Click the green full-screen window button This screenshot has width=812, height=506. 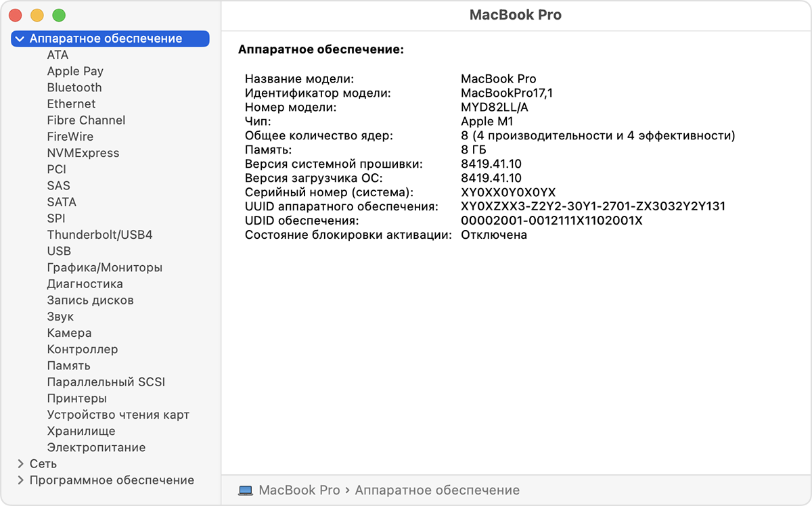(59, 15)
